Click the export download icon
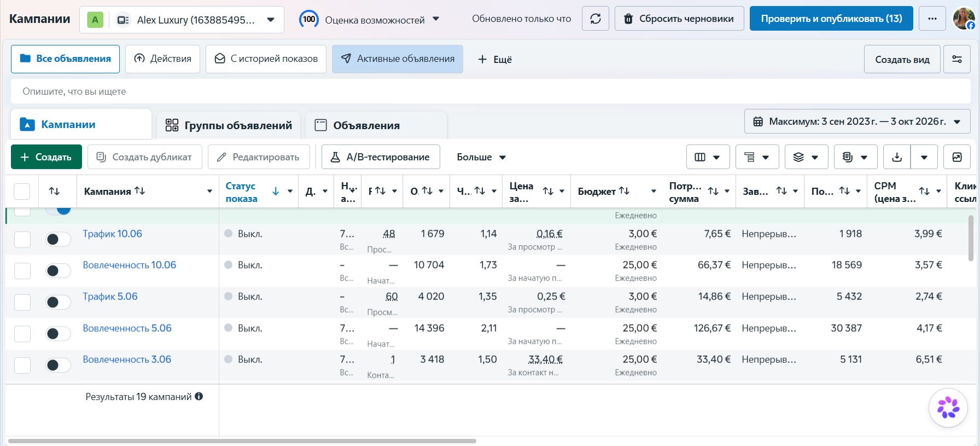 (x=897, y=157)
